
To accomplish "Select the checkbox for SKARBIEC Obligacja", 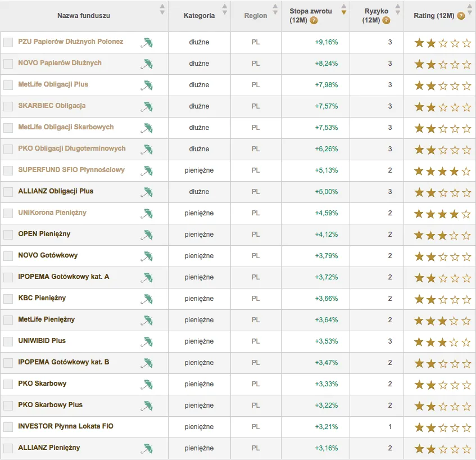I will pos(8,106).
